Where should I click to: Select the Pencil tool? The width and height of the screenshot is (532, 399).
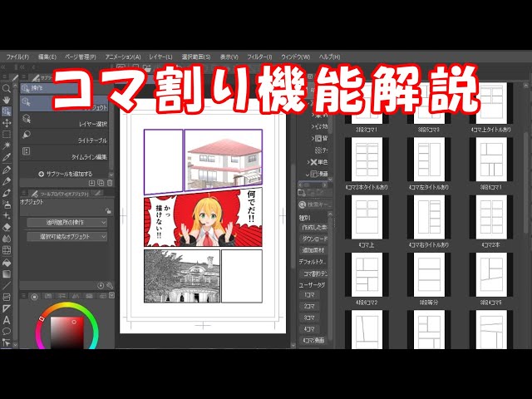coord(6,181)
